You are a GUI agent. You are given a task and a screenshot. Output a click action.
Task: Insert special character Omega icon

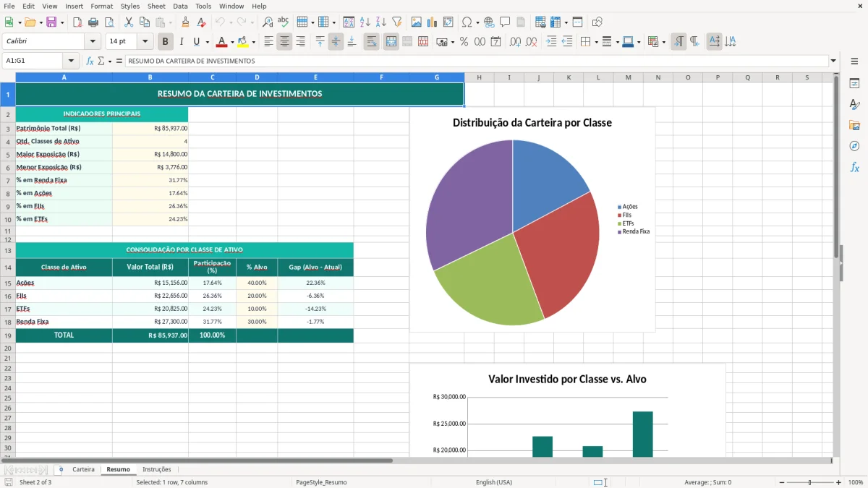(466, 22)
